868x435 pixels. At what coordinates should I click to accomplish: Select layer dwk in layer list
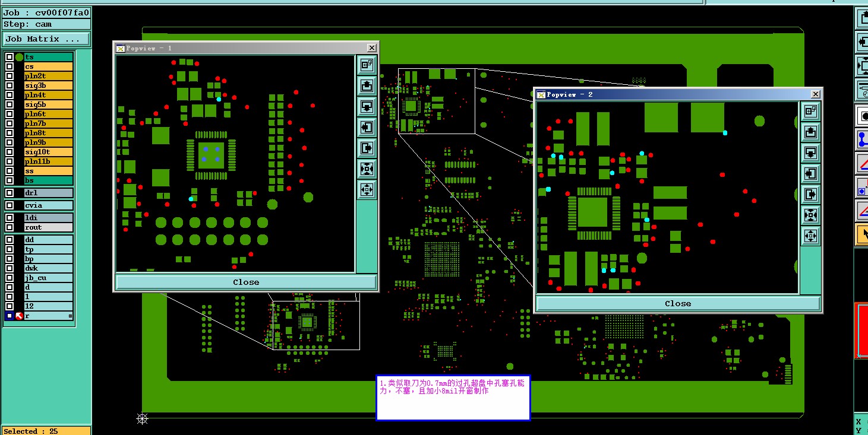click(x=49, y=268)
